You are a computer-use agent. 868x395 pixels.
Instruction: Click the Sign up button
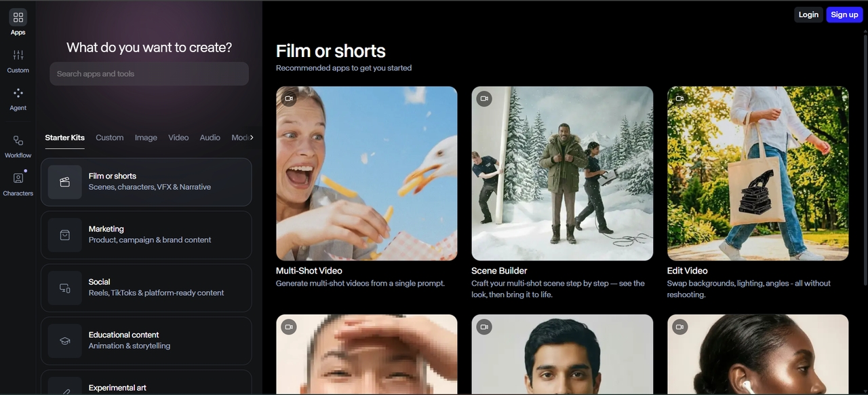pyautogui.click(x=844, y=15)
